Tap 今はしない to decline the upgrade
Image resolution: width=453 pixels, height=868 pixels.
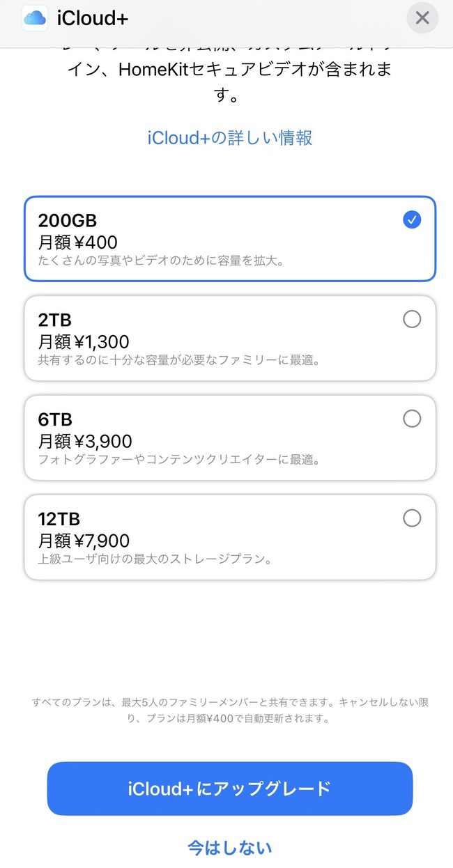point(228,848)
